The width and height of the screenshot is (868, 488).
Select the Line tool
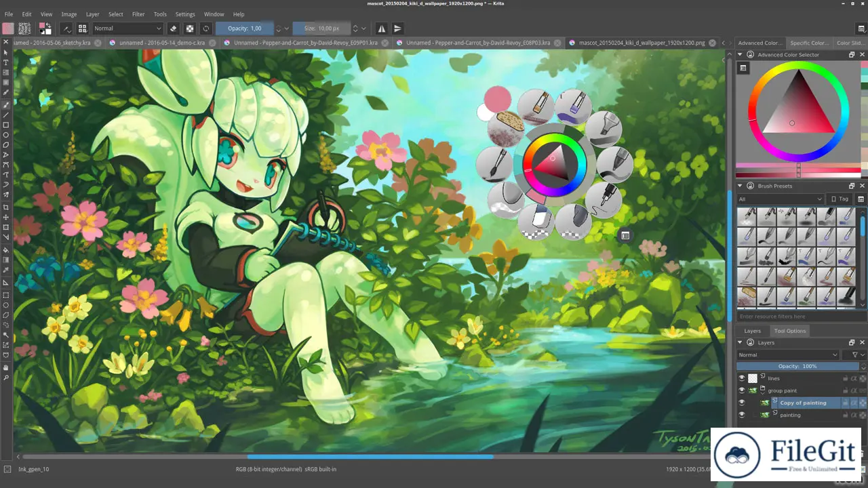[x=6, y=115]
